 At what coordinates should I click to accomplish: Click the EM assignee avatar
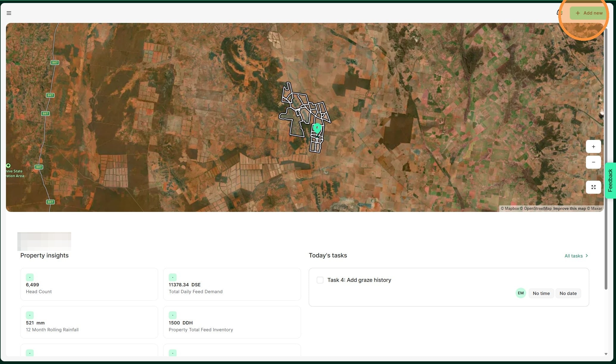click(520, 293)
